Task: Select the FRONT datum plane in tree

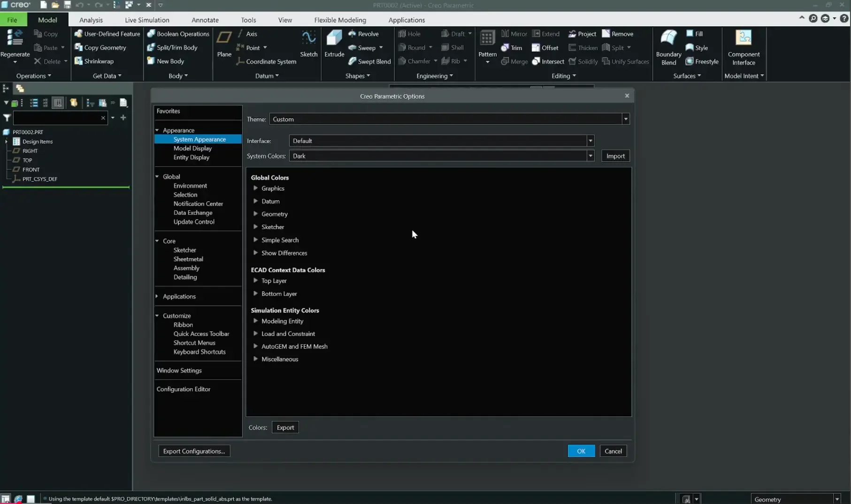Action: click(31, 169)
